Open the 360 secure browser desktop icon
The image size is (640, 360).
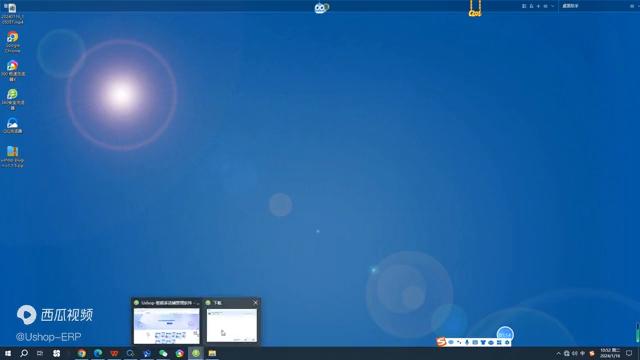[13, 100]
